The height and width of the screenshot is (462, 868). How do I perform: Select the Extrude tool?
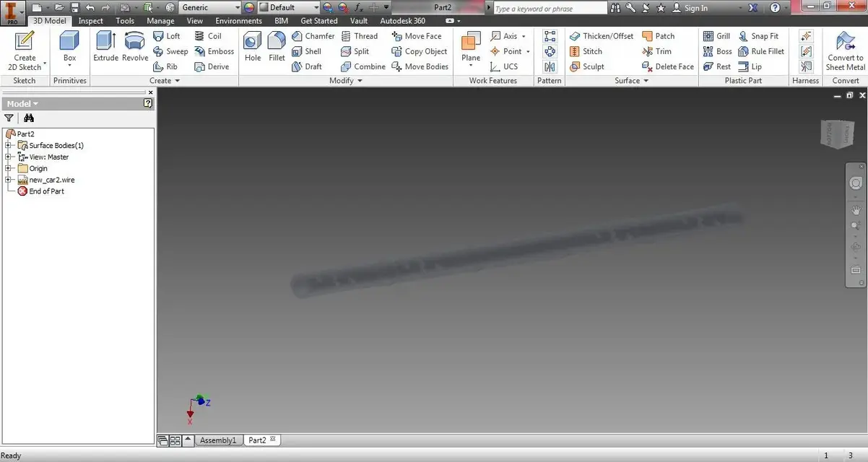point(105,46)
